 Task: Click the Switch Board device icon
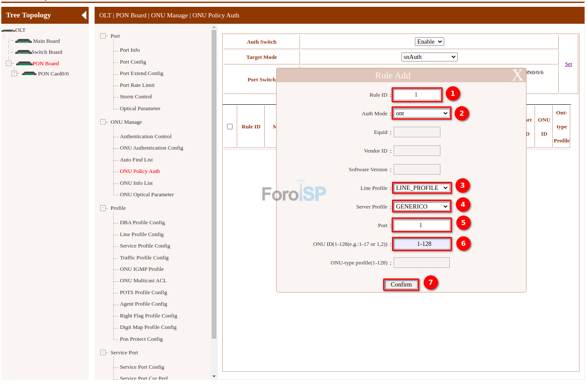tap(23, 52)
